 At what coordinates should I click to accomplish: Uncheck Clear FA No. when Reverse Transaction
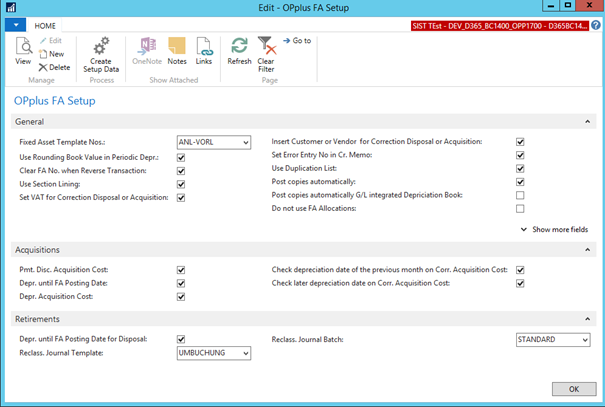tap(181, 171)
